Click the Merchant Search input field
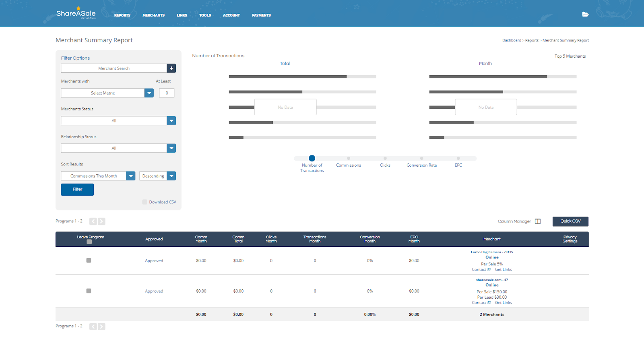The width and height of the screenshot is (644, 345). [114, 68]
